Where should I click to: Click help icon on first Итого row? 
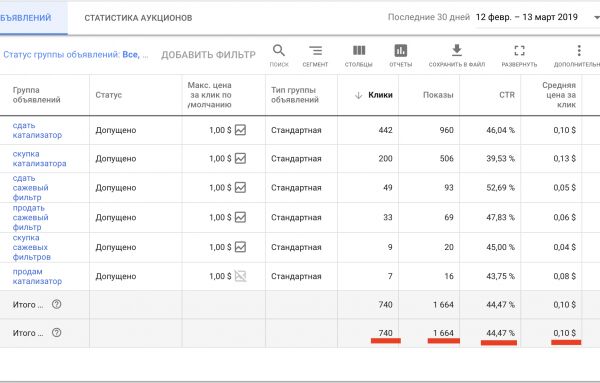point(57,305)
